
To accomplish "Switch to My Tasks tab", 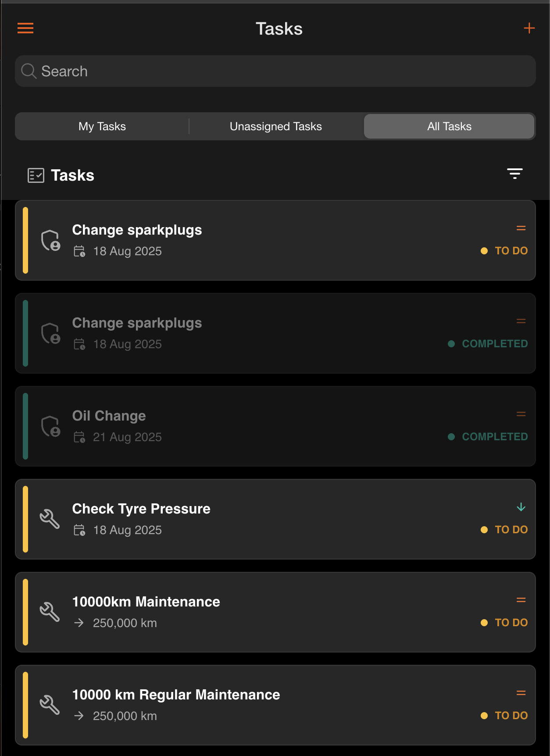I will coord(102,126).
